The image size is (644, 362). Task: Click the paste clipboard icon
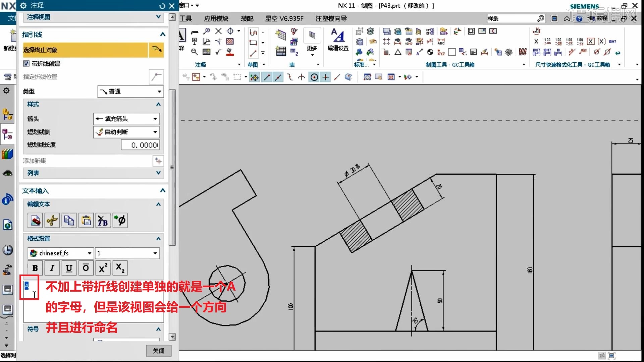(86, 221)
